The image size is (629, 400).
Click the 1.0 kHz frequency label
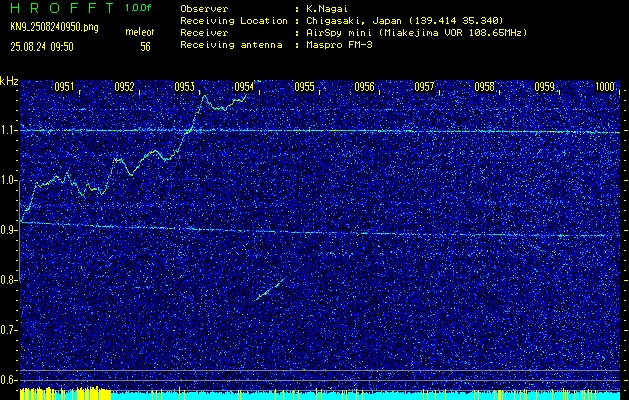[x=8, y=180]
